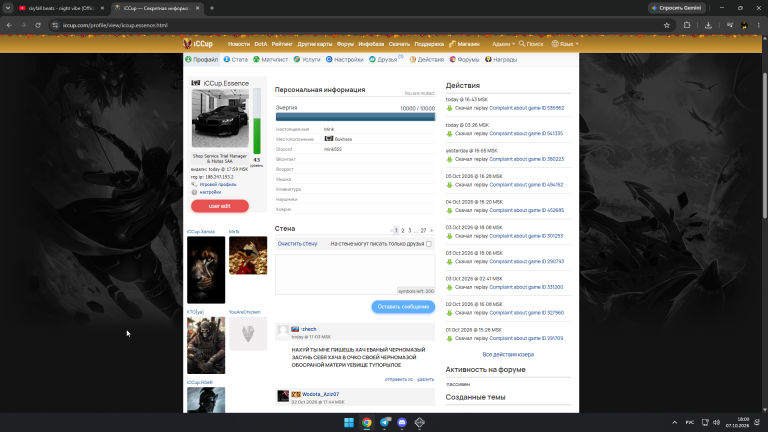Bookmark this page with star icon
Image resolution: width=768 pixels, height=432 pixels.
[x=667, y=25]
